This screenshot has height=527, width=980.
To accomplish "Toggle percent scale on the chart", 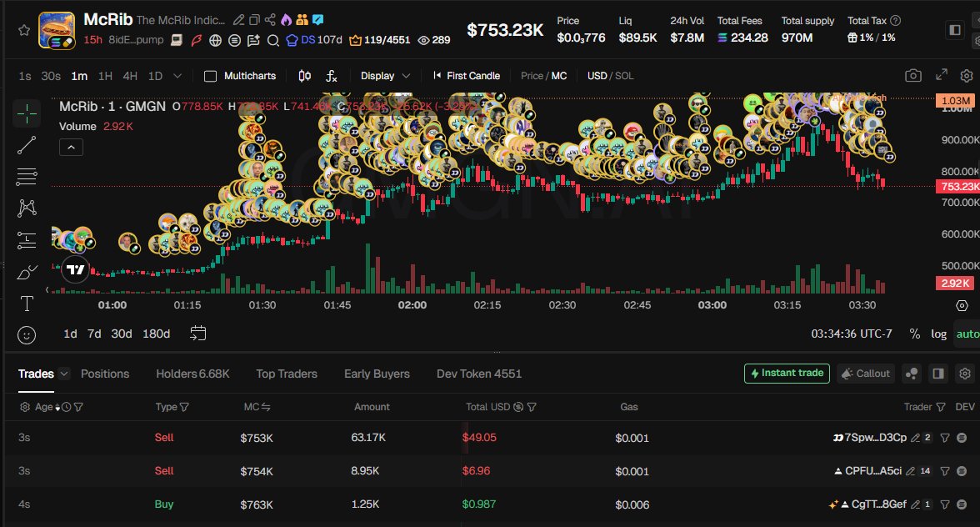I will pyautogui.click(x=914, y=334).
